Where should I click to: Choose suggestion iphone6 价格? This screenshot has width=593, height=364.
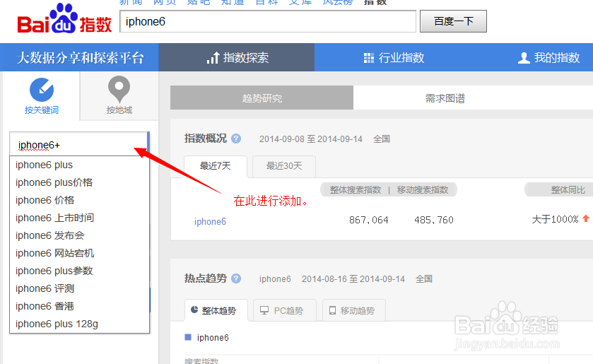[79, 200]
